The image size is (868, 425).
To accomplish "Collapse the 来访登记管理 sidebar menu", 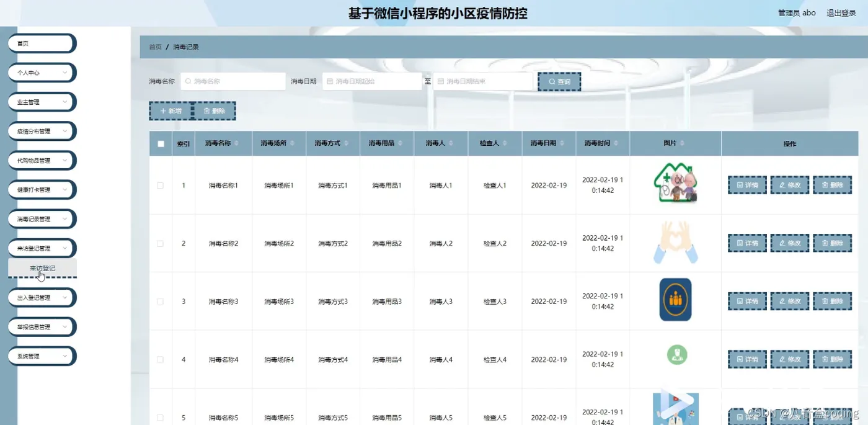I will [42, 248].
